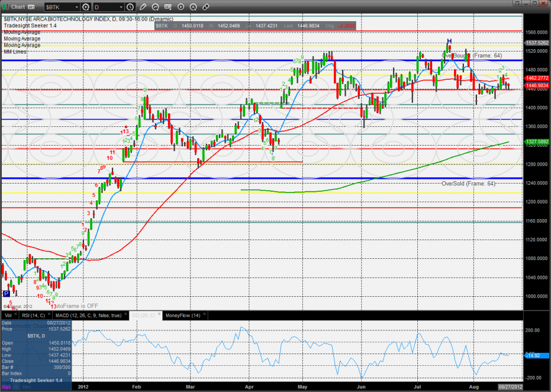Open the RSI (14, C) tab

34,315
